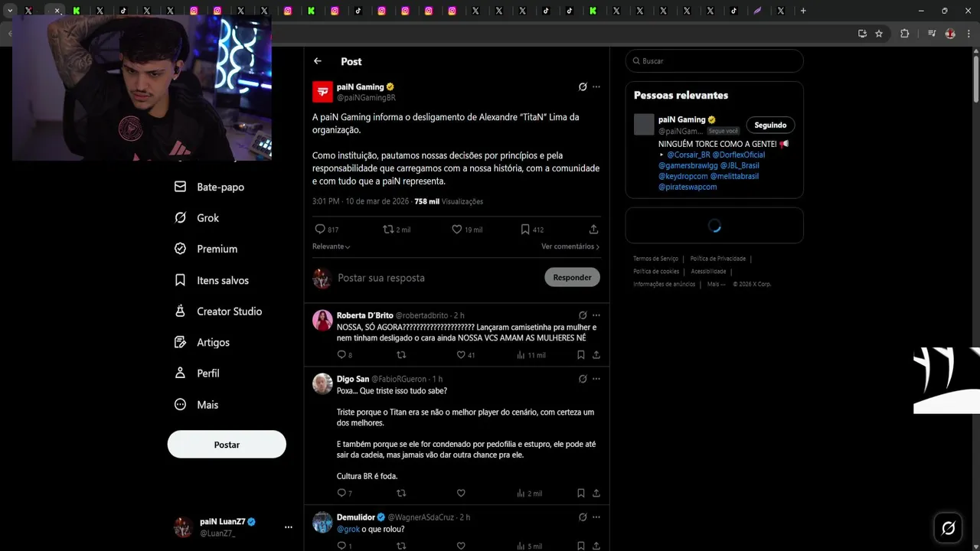Expand the Mais sidebar menu
The image size is (980, 551).
[x=197, y=405]
